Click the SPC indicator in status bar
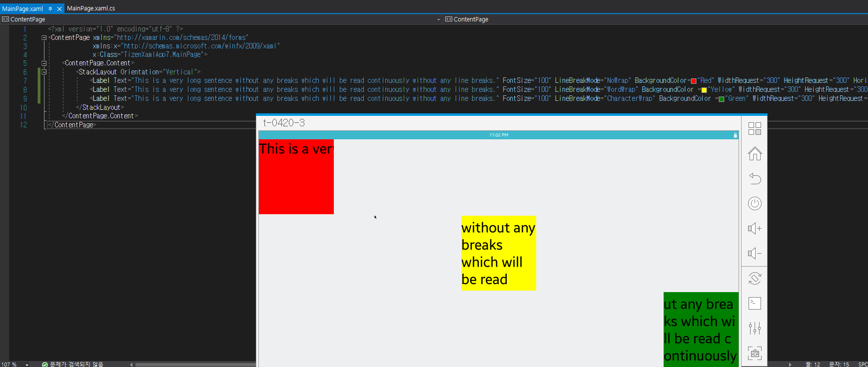 [863, 365]
